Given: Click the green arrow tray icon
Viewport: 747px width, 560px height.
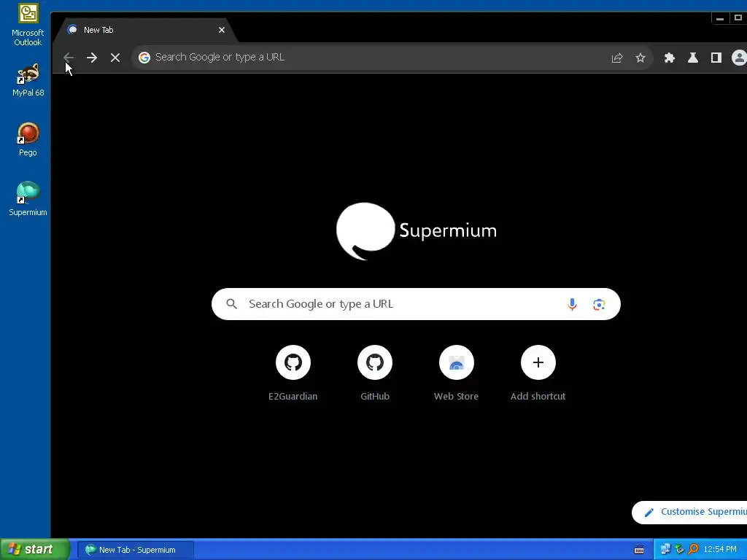Looking at the screenshot, I should [x=679, y=550].
